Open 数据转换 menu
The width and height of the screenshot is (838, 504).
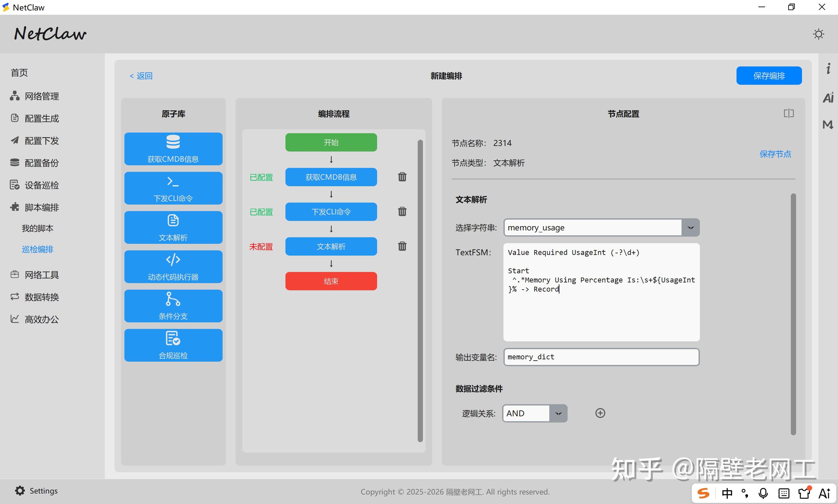(x=35, y=297)
